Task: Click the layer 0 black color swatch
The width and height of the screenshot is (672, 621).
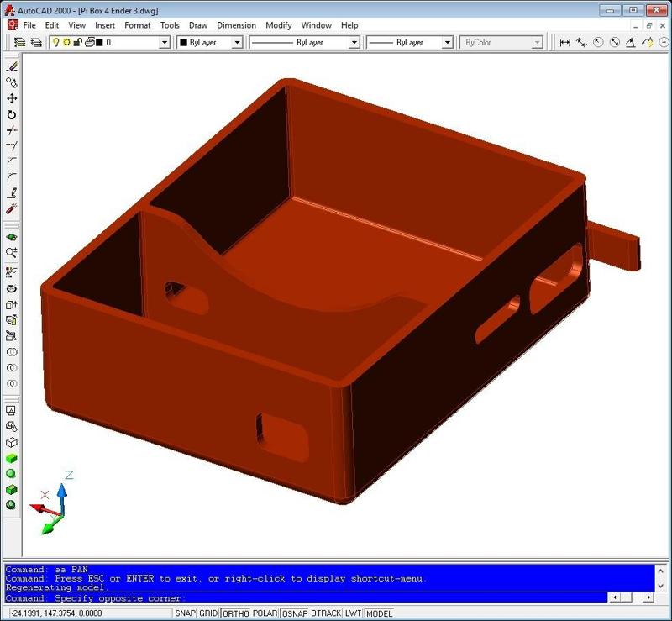Action: (99, 42)
